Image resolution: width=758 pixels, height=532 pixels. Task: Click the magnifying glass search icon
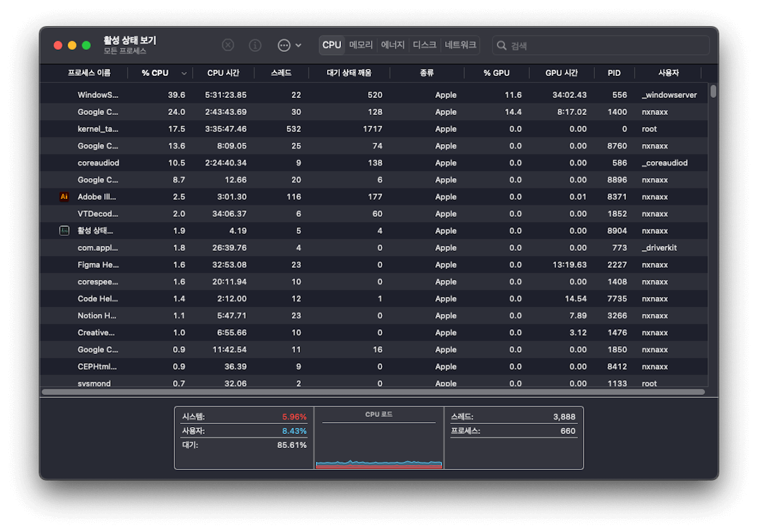(x=502, y=45)
